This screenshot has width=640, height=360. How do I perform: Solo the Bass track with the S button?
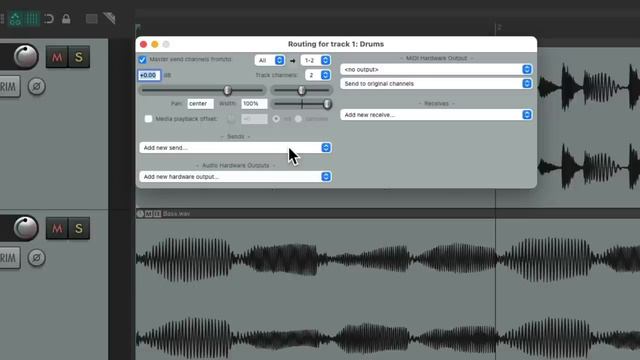click(79, 229)
